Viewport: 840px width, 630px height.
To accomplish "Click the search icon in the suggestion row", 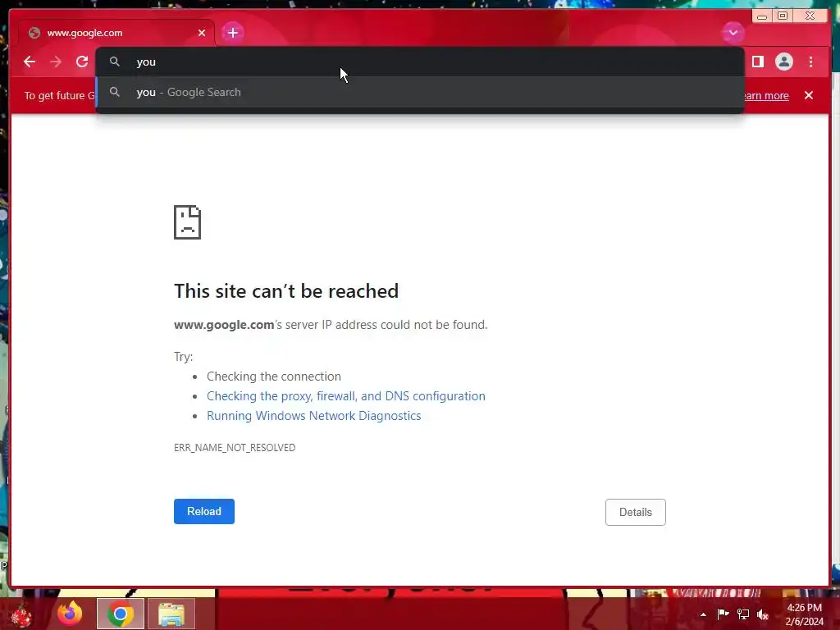I will (x=115, y=92).
